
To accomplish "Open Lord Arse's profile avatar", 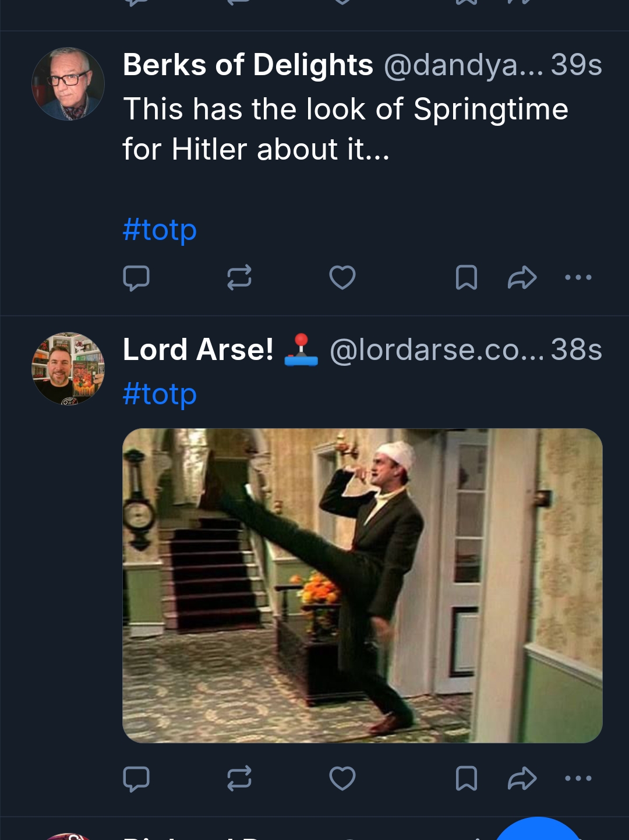I will (x=68, y=369).
